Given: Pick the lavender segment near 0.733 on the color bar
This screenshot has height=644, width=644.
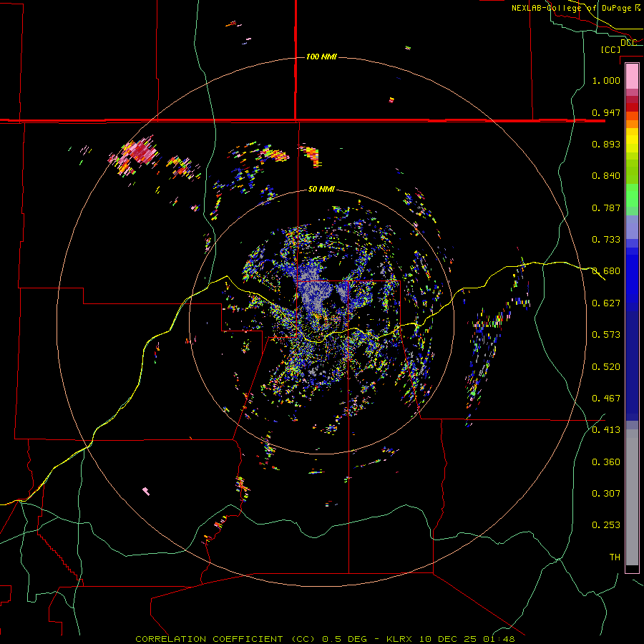Looking at the screenshot, I should (632, 227).
